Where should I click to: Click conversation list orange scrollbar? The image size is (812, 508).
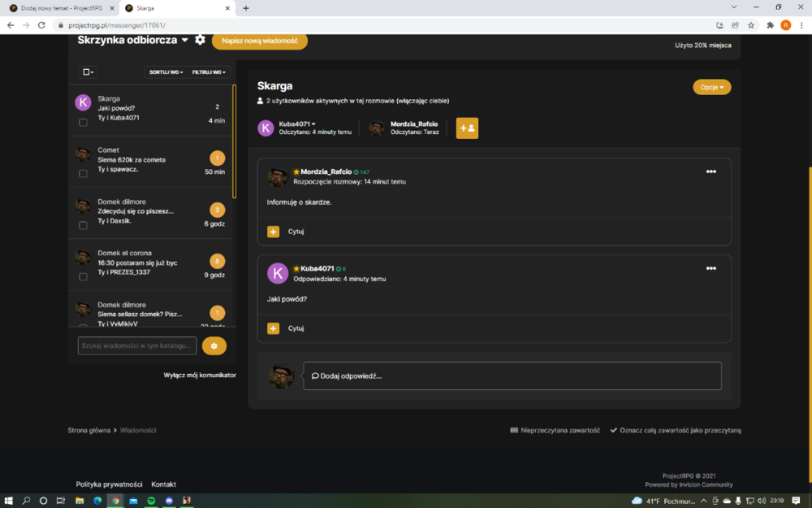234,141
